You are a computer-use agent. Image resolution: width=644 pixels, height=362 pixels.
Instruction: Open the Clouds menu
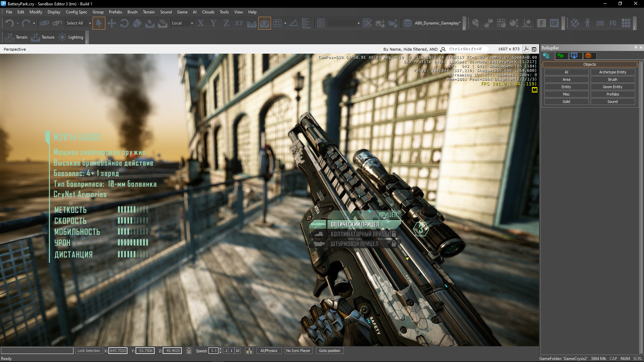(208, 12)
